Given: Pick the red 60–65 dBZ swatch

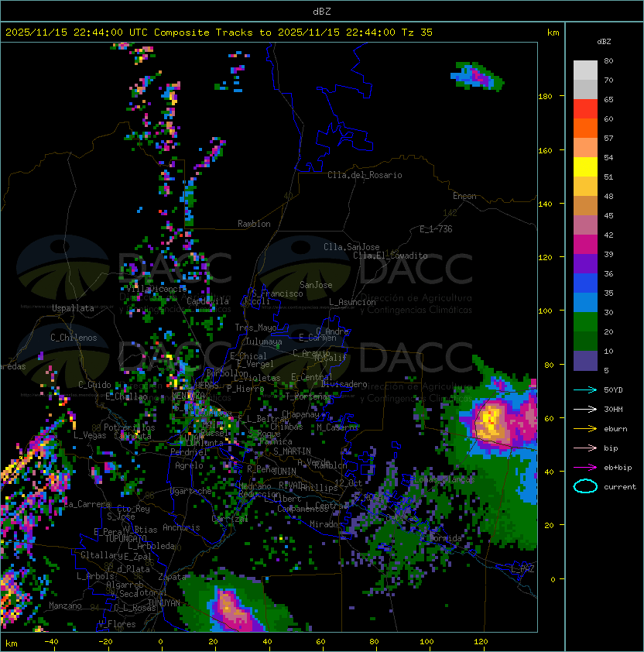Looking at the screenshot, I should [x=585, y=109].
